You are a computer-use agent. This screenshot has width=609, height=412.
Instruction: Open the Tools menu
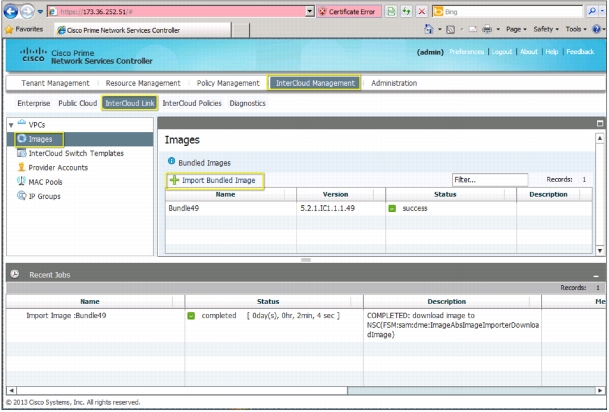tap(576, 29)
